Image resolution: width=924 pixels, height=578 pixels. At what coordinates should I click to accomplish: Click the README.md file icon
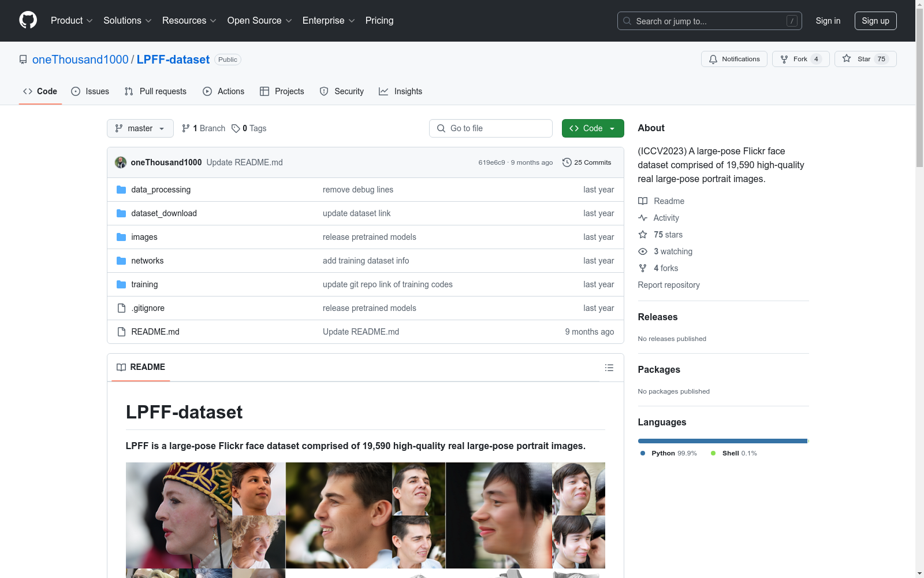tap(121, 332)
